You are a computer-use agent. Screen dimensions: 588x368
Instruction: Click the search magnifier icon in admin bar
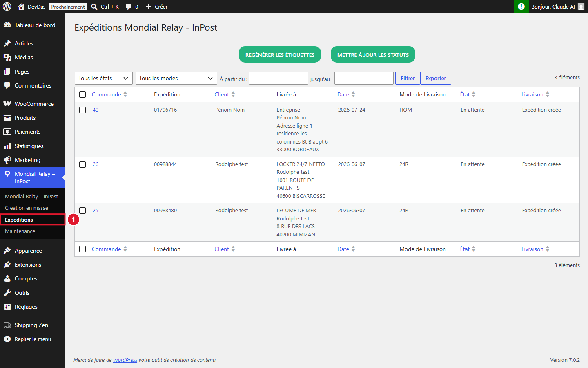click(x=94, y=7)
